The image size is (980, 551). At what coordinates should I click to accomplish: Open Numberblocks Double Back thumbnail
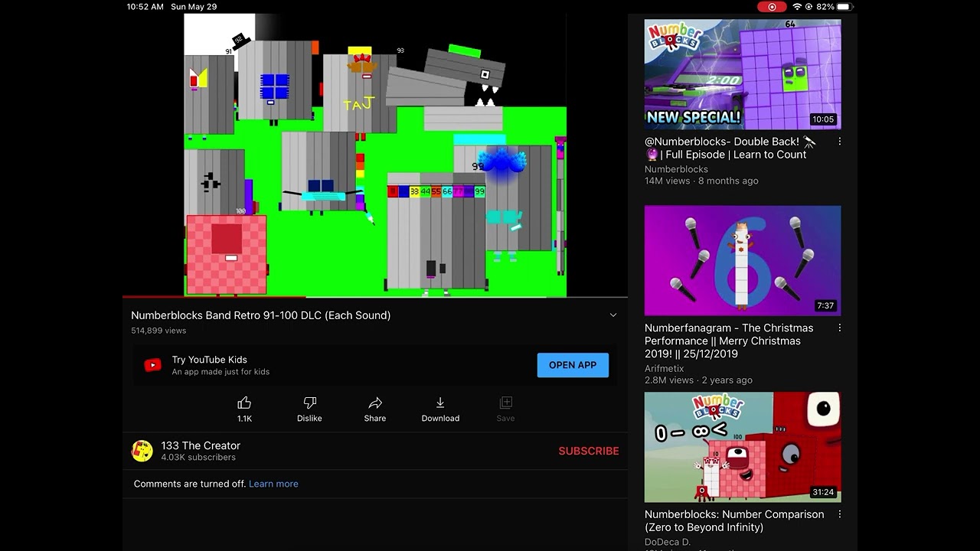pos(743,74)
